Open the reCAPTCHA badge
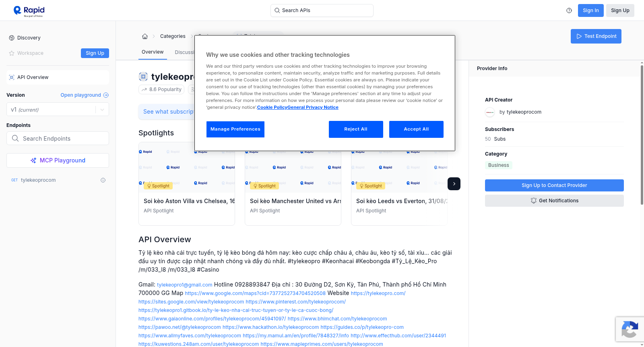644x347 pixels. point(630,329)
